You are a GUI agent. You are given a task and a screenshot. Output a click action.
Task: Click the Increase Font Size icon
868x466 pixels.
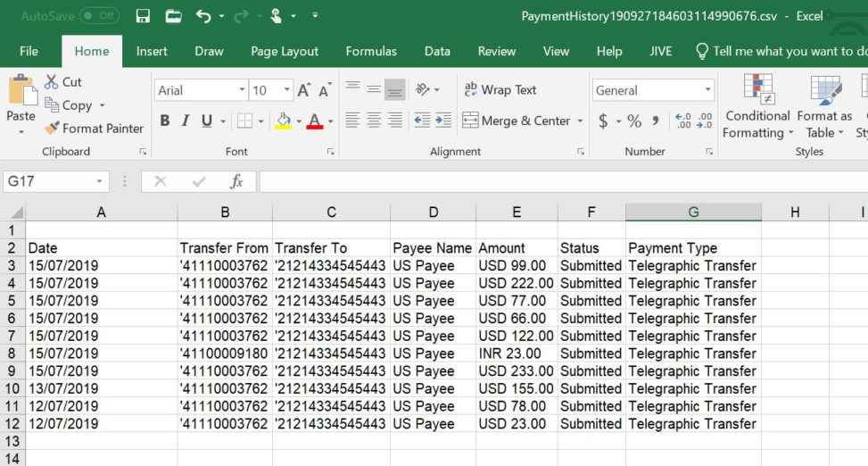(304, 90)
